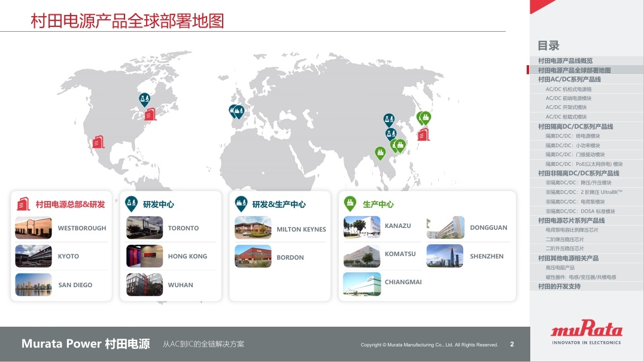
Task: Click the San Diego skyline thumbnail
Action: 34,284
